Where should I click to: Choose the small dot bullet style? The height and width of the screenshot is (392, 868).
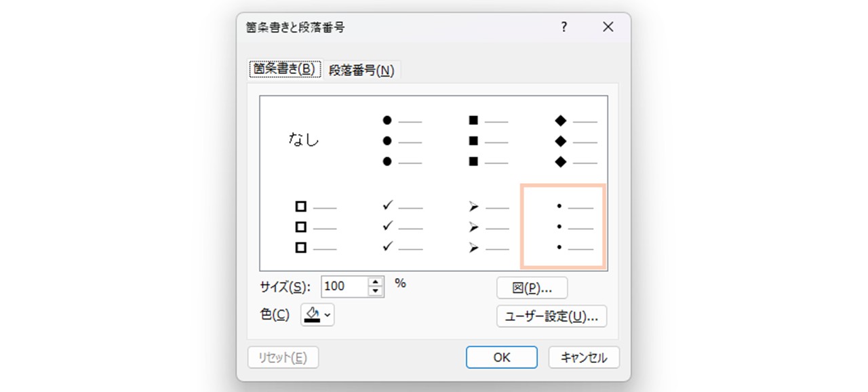562,227
